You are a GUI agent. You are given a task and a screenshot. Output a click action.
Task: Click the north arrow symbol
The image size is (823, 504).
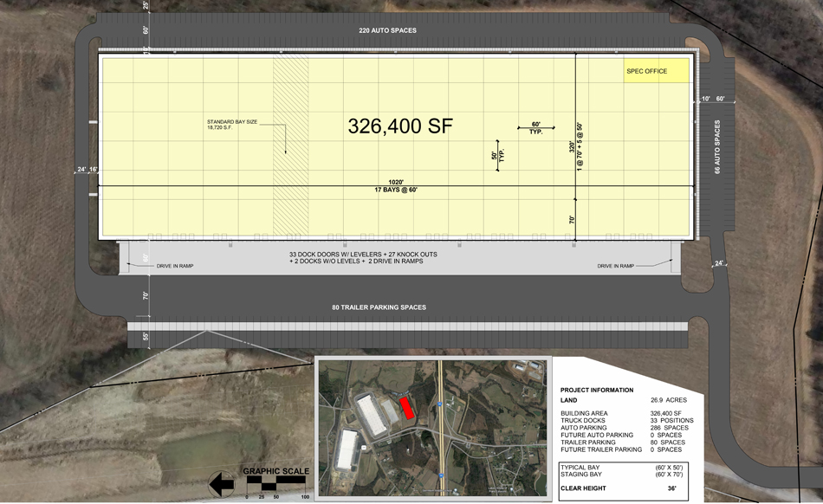[221, 482]
